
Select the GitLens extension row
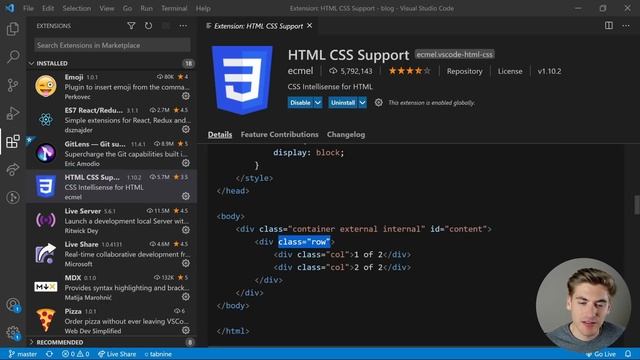point(112,153)
